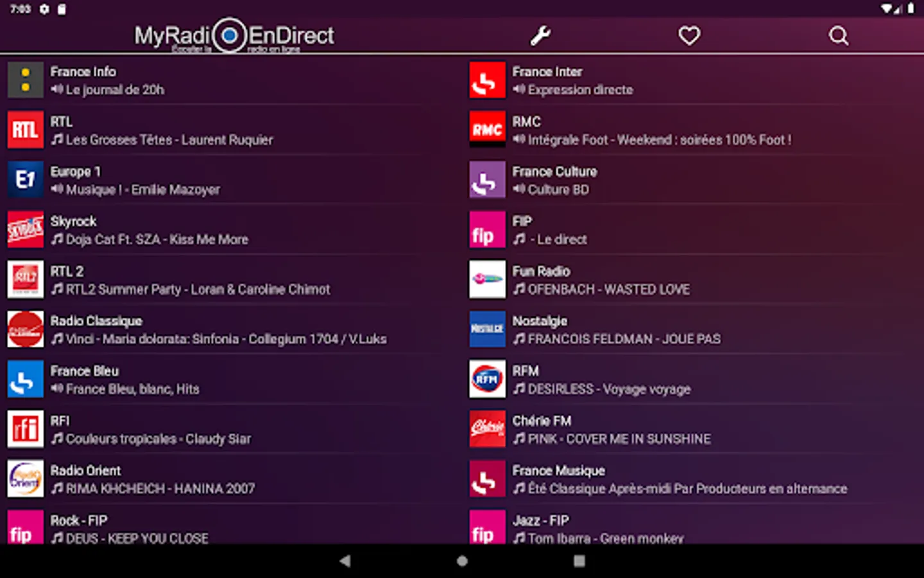Select the RFM station logo
Screen dimensions: 924x578
(488, 379)
